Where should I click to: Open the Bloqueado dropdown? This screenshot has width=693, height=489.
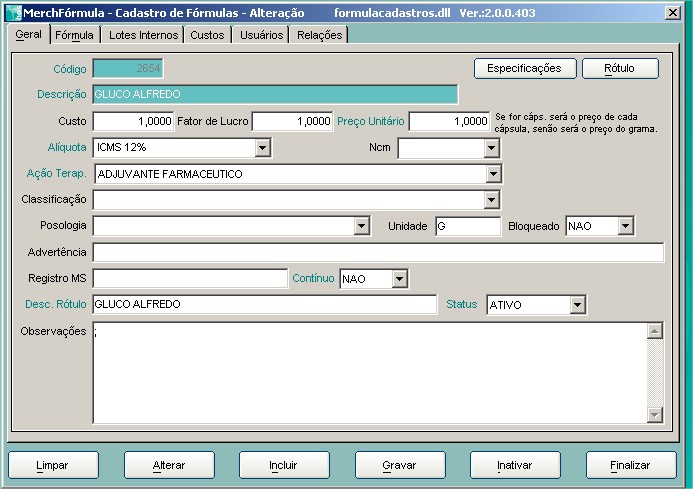[625, 226]
